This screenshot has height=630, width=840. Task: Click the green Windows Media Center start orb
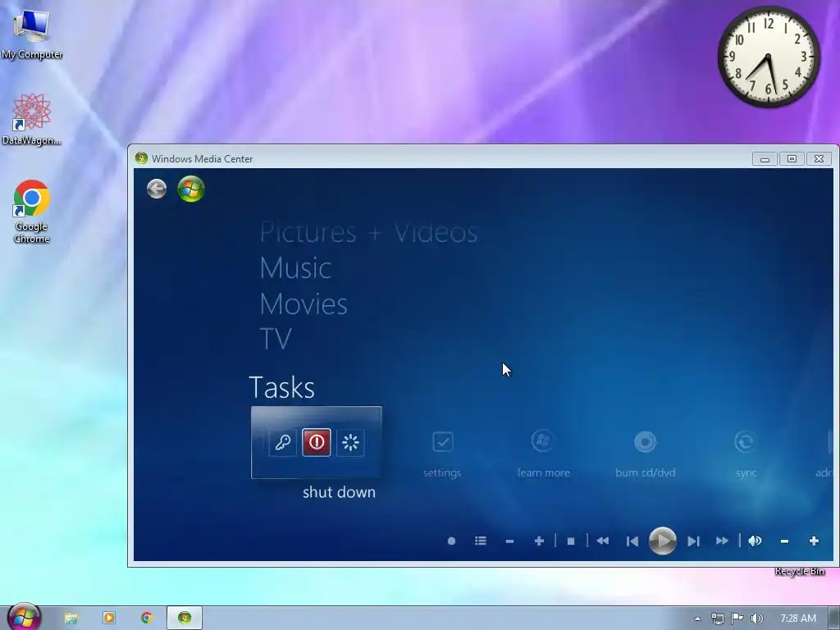coord(191,189)
